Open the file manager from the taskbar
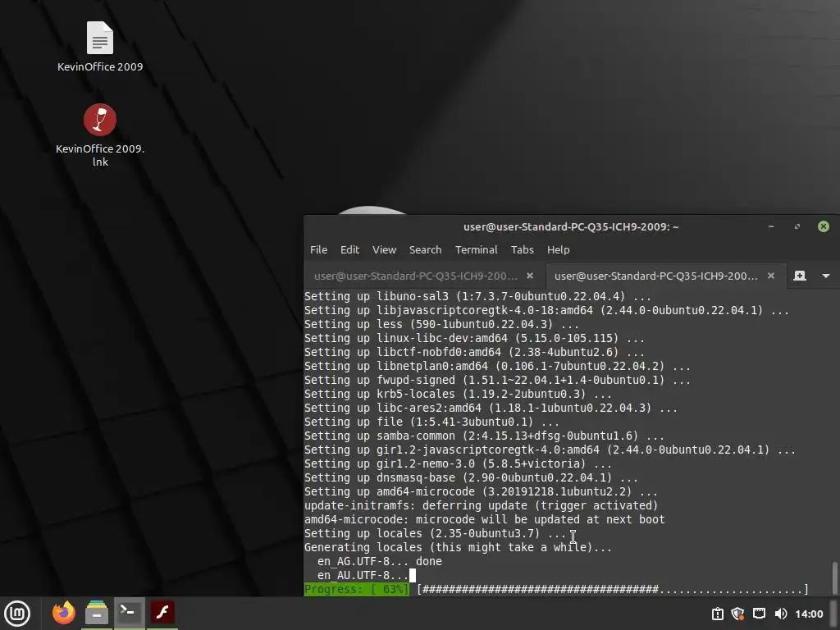Viewport: 840px width, 630px height. [97, 613]
